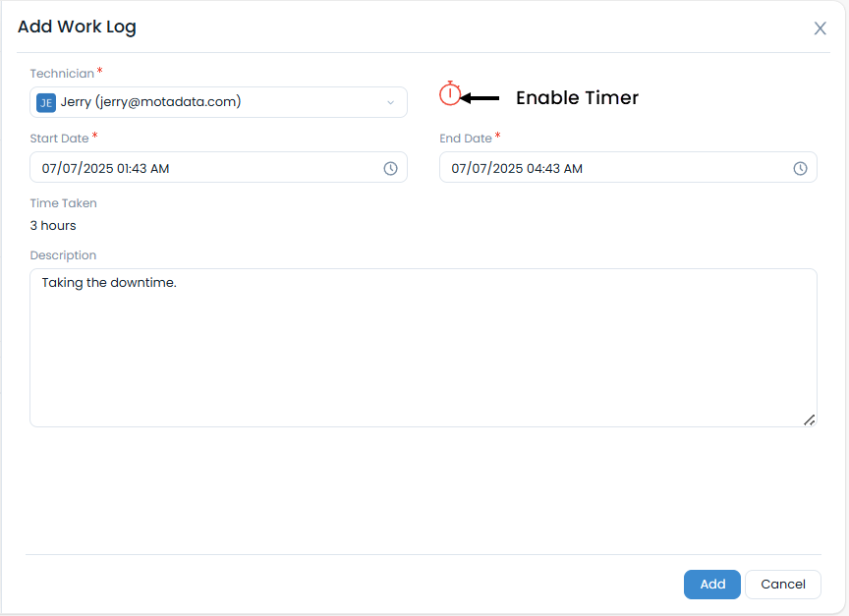Open the End Date clock picker icon
The height and width of the screenshot is (616, 849).
click(x=800, y=168)
